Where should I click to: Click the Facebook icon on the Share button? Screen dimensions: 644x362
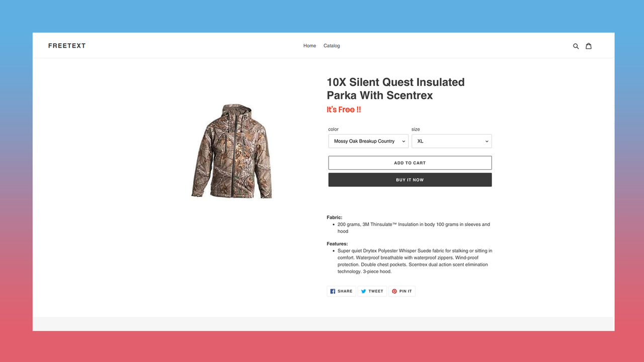tap(333, 291)
